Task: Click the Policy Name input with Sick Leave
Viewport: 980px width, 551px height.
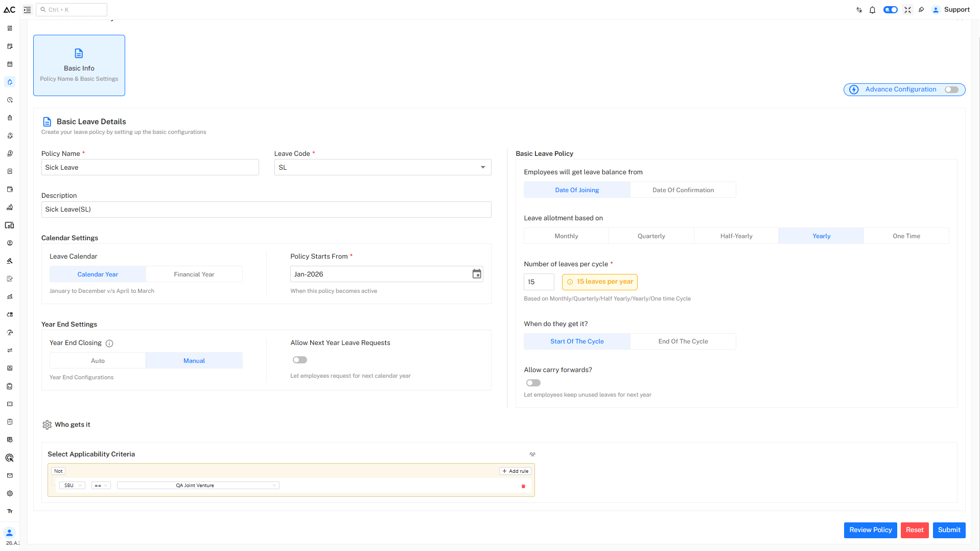Action: tap(150, 167)
